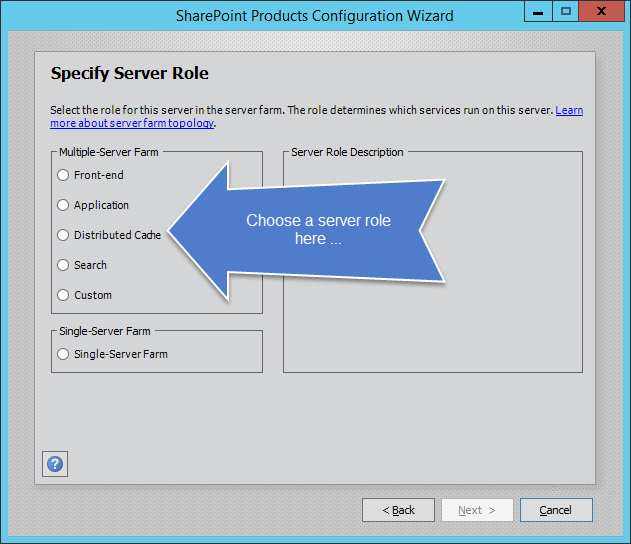The height and width of the screenshot is (544, 631).
Task: Select the Front-end server role
Action: (x=64, y=175)
